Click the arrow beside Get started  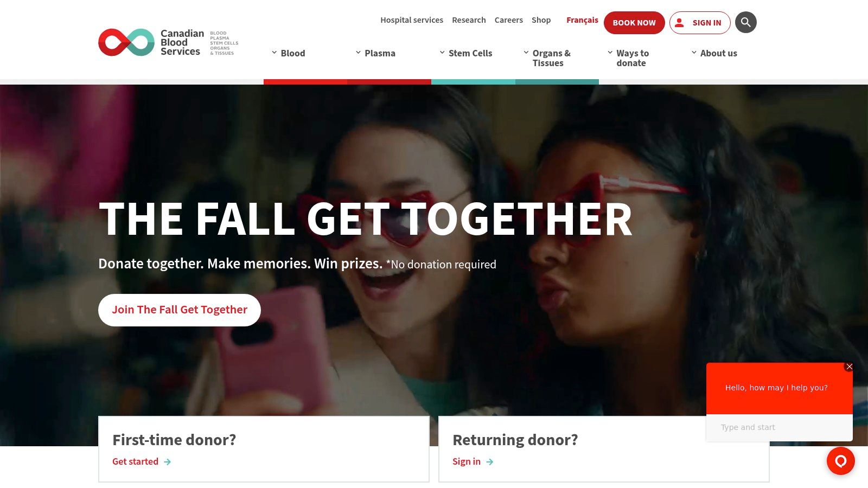pos(168,462)
